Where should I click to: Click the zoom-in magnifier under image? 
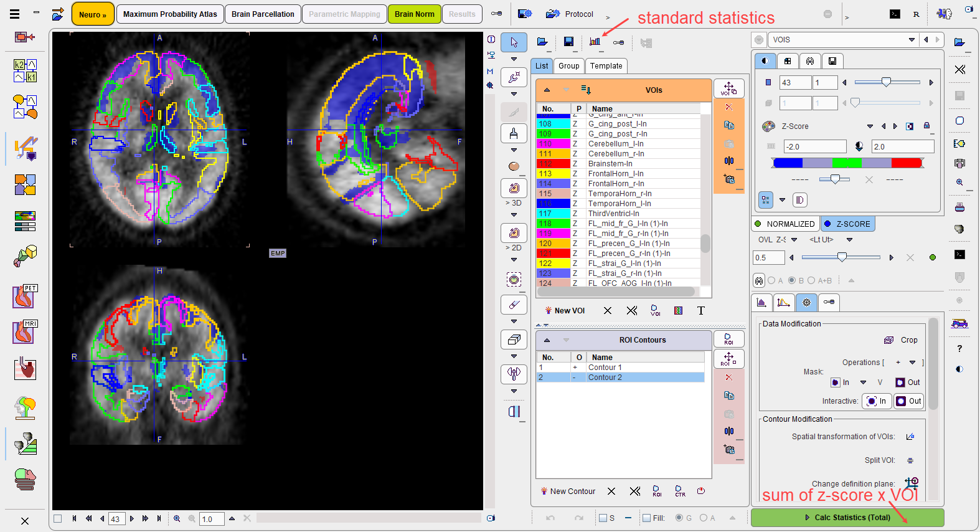[177, 518]
